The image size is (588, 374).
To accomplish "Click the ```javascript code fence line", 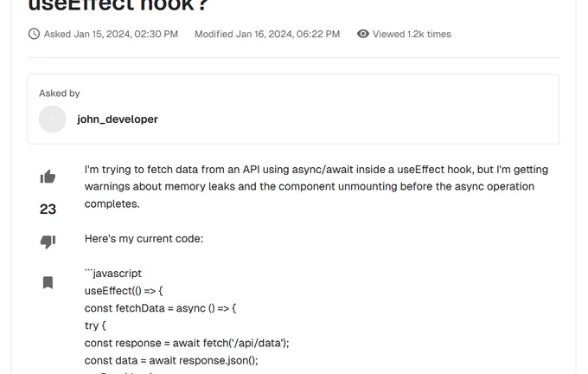I will click(x=113, y=274).
